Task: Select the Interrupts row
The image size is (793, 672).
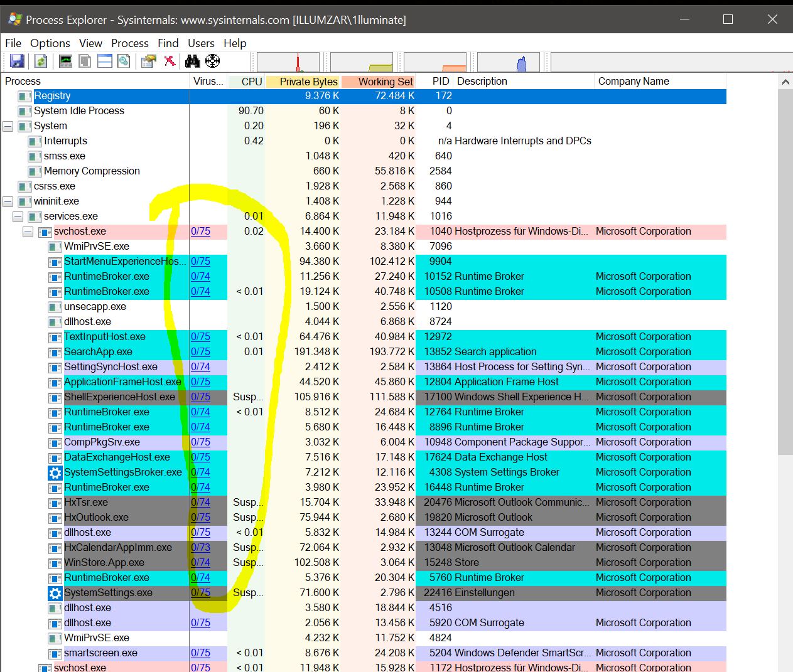Action: click(x=364, y=141)
